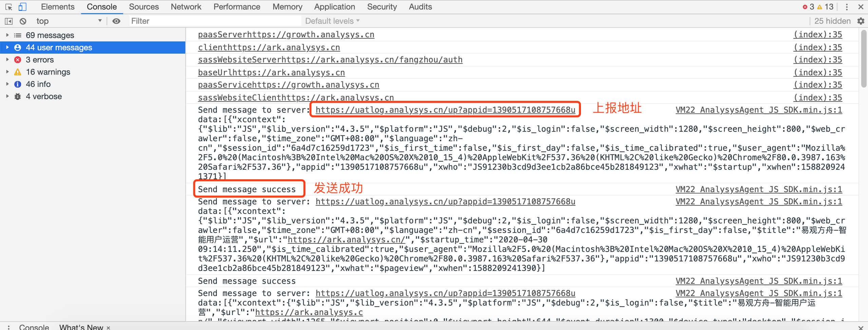Click the red error count icon

click(x=805, y=7)
